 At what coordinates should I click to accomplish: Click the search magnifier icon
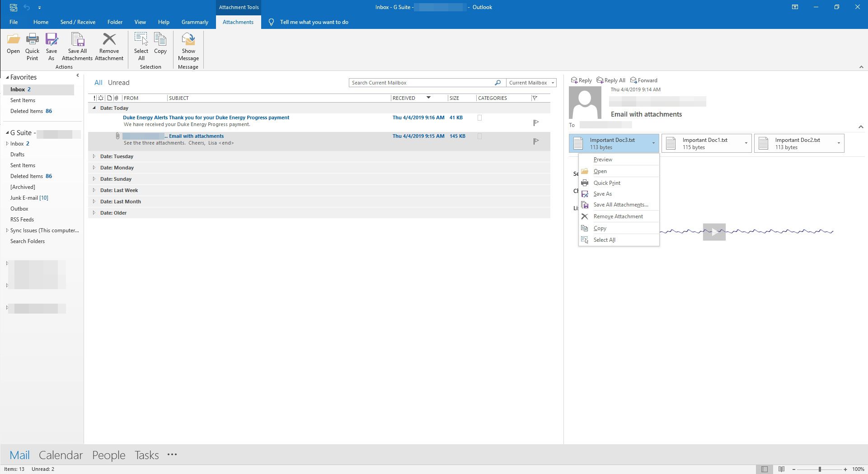pos(497,83)
